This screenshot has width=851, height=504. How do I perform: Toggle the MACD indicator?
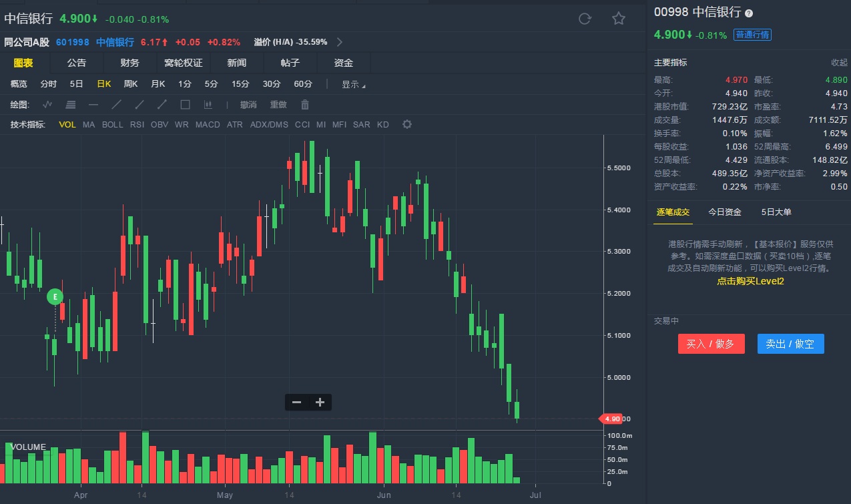[x=208, y=125]
